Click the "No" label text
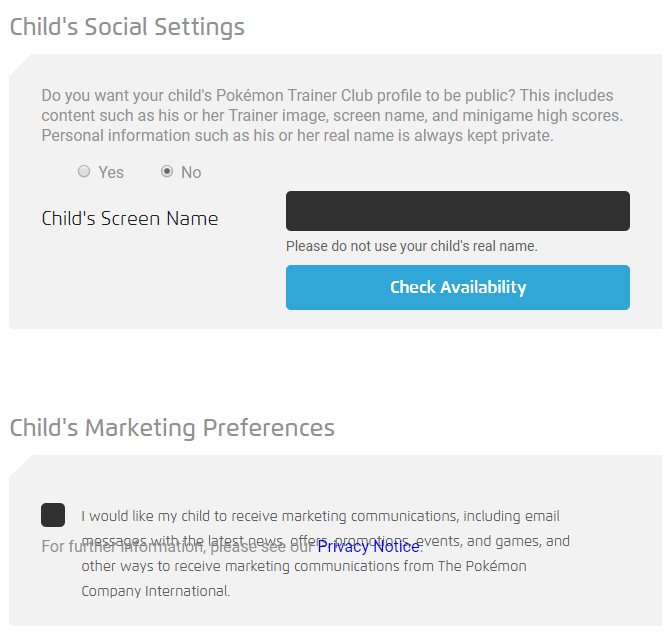This screenshot has width=670, height=639. click(x=191, y=172)
